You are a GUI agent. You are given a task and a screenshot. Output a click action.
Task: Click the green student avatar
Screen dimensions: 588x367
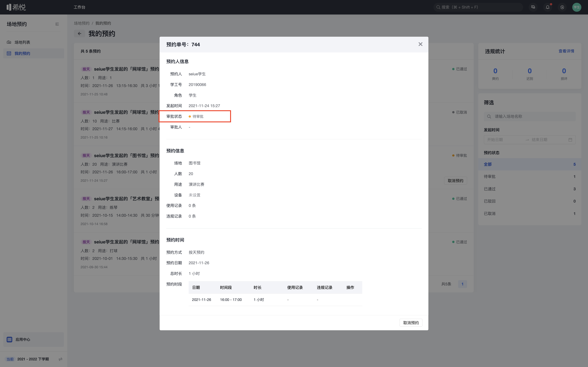(577, 7)
